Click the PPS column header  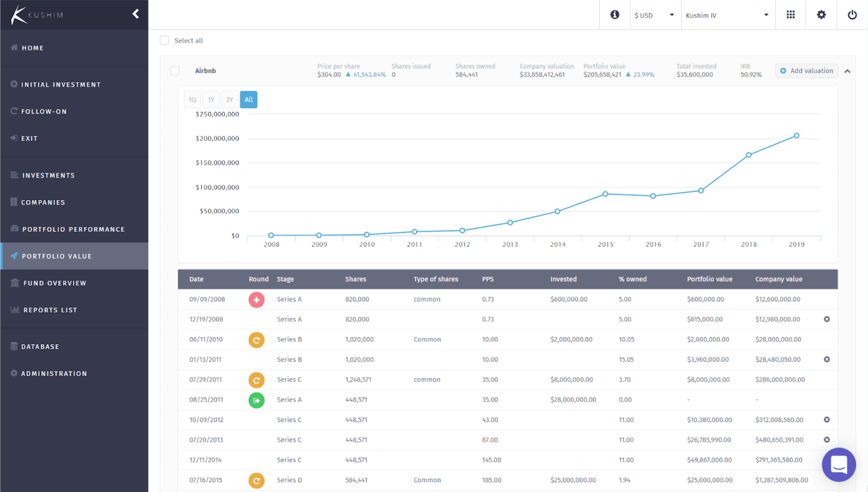coord(488,279)
